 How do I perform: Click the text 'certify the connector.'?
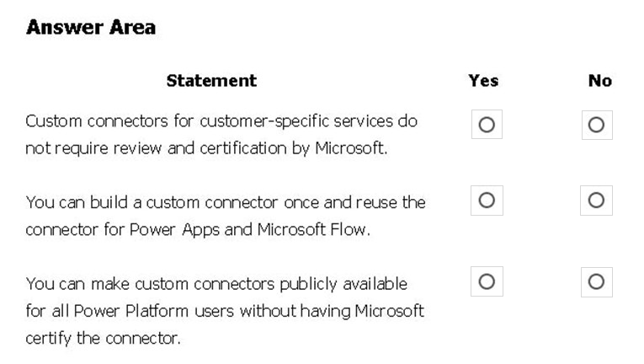pyautogui.click(x=103, y=339)
